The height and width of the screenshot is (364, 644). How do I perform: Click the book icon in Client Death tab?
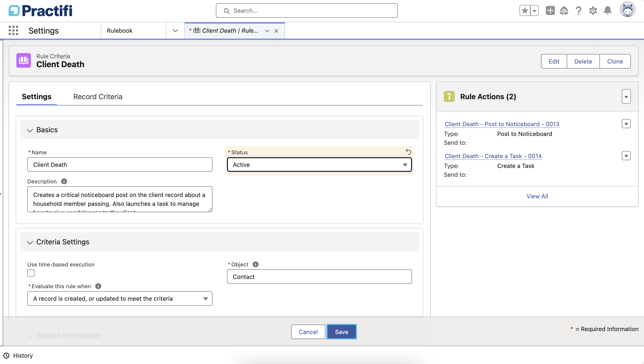197,30
